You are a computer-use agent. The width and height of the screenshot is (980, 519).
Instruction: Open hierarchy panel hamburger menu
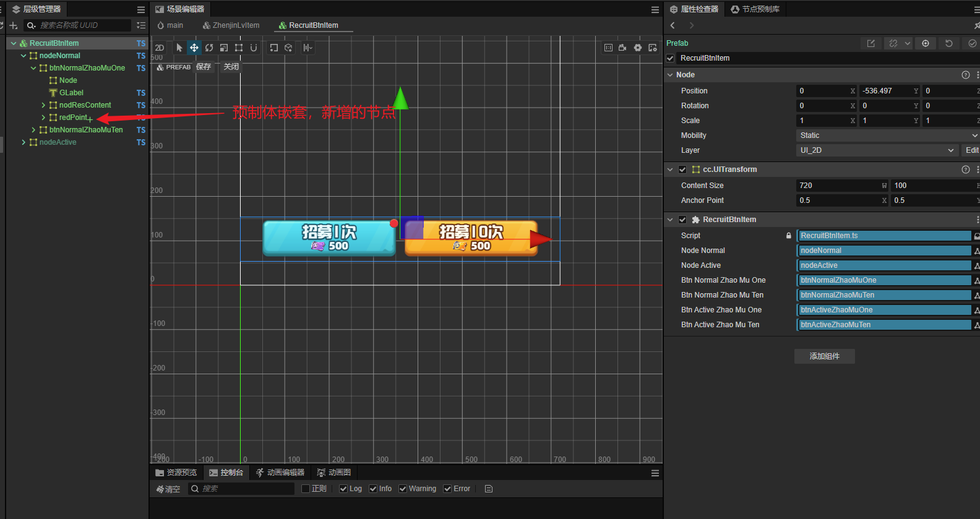click(x=141, y=9)
